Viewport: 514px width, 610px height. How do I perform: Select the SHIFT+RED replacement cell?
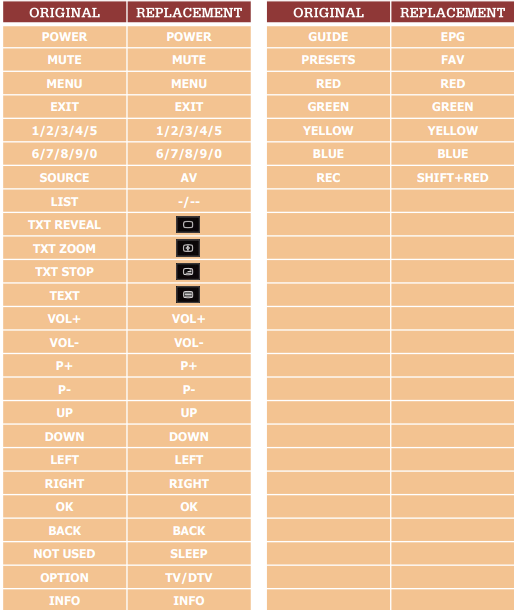[x=453, y=178]
